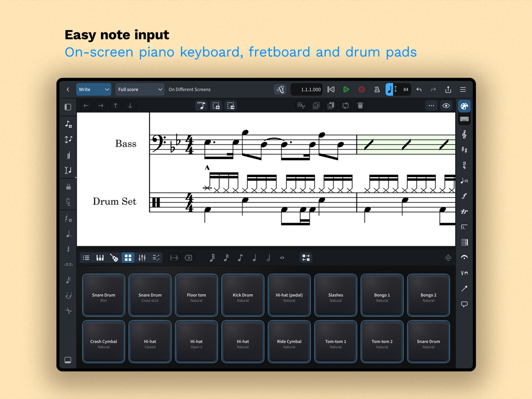The width and height of the screenshot is (532, 399).
Task: Tap the Kick Drum pad
Action: coord(242,295)
